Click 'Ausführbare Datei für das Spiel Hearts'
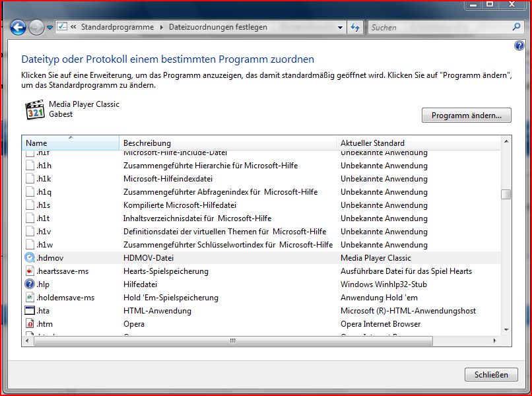Viewport: 532px width, 396px height. pos(406,271)
